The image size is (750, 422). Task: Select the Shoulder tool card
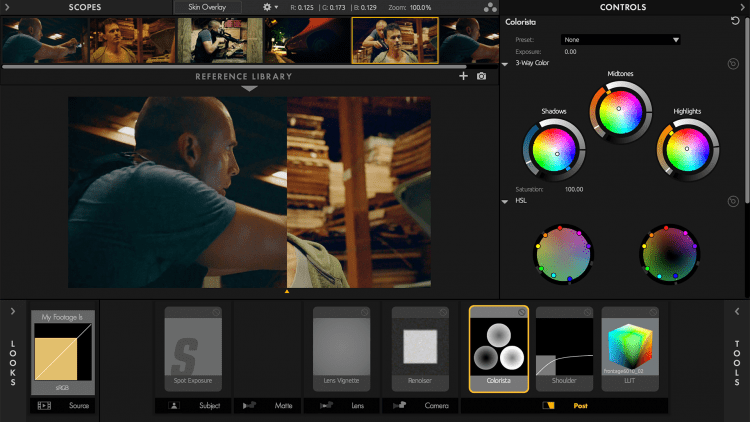[564, 350]
